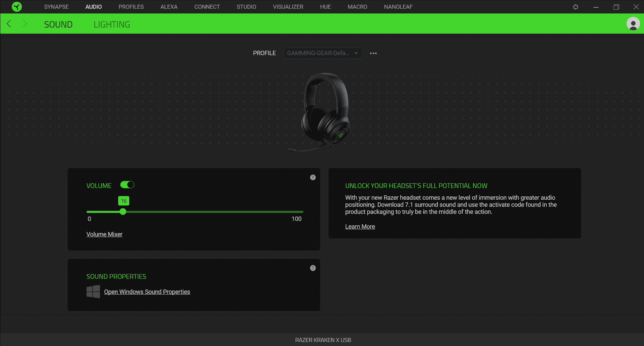Open the STUDIO tab
Screen dimensions: 644x346
[246, 7]
